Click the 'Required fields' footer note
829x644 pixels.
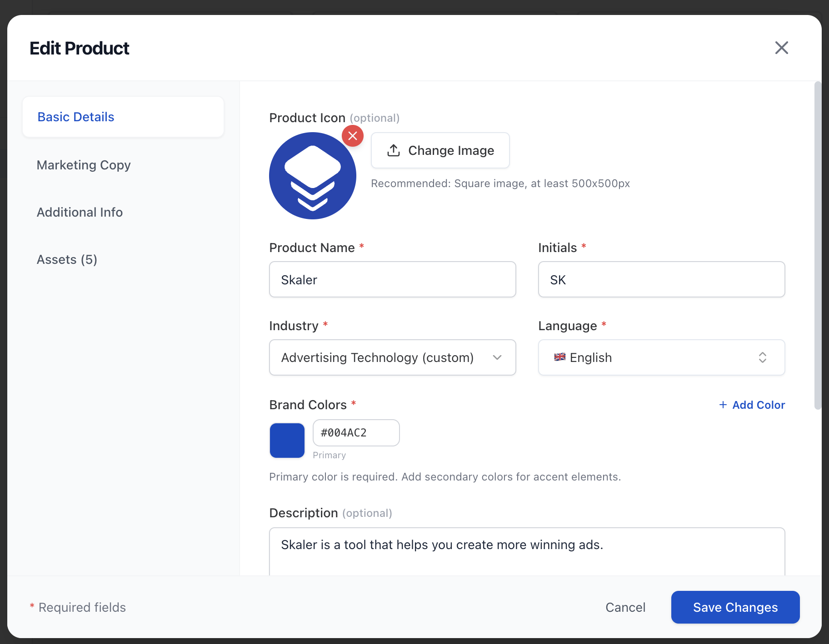point(78,607)
